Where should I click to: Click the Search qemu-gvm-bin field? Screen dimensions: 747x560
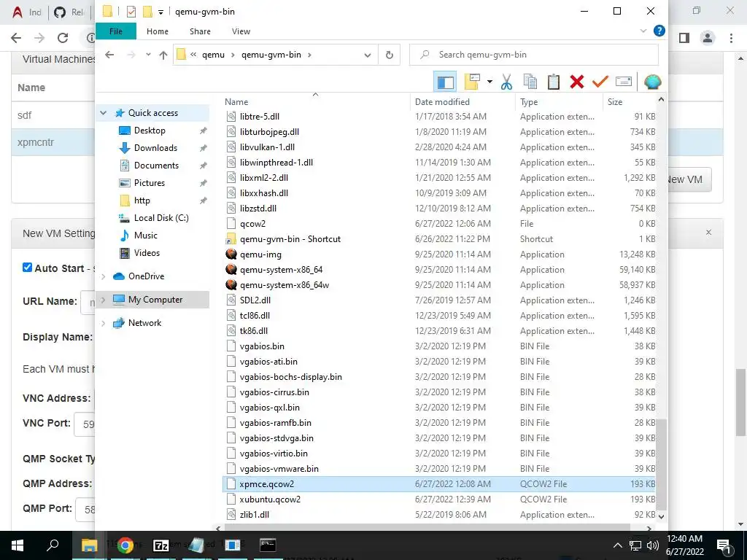(534, 55)
